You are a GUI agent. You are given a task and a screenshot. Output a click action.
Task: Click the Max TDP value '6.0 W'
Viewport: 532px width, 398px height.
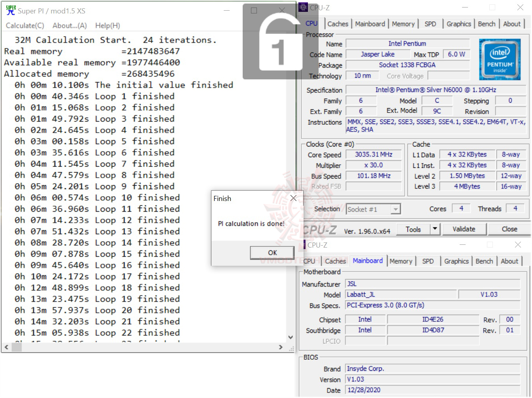click(457, 54)
